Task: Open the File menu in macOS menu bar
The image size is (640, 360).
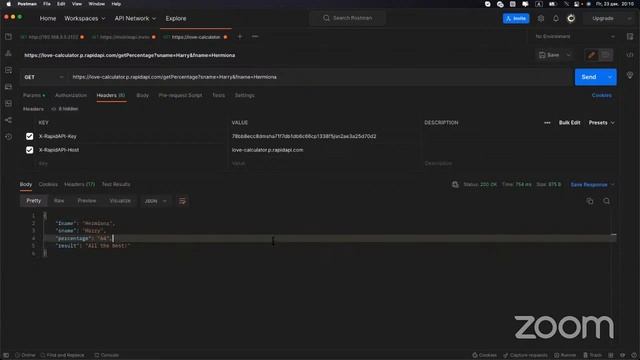Action: pos(47,4)
